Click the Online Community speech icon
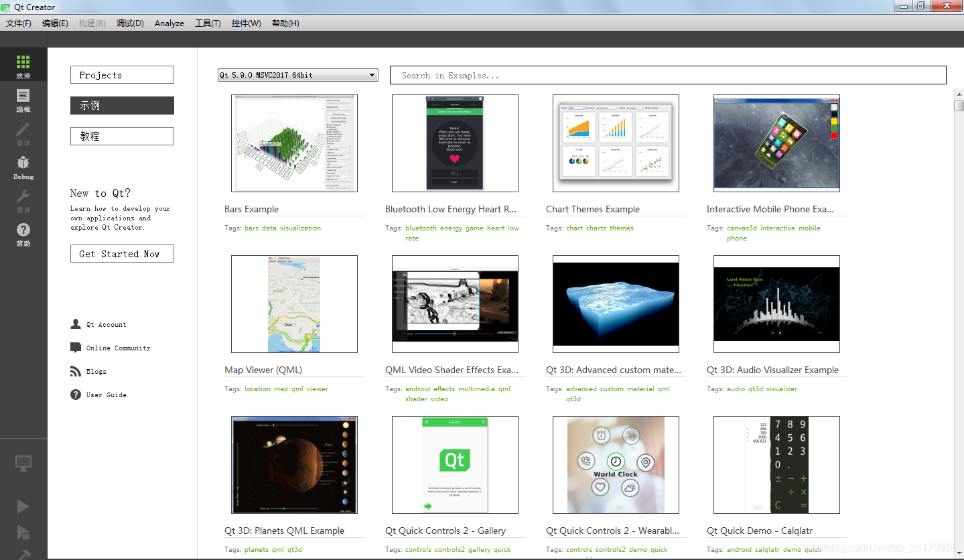 76,348
